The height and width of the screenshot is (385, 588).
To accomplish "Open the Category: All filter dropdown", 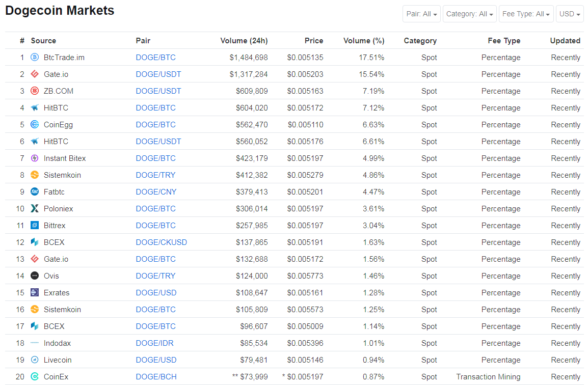I will coord(469,14).
